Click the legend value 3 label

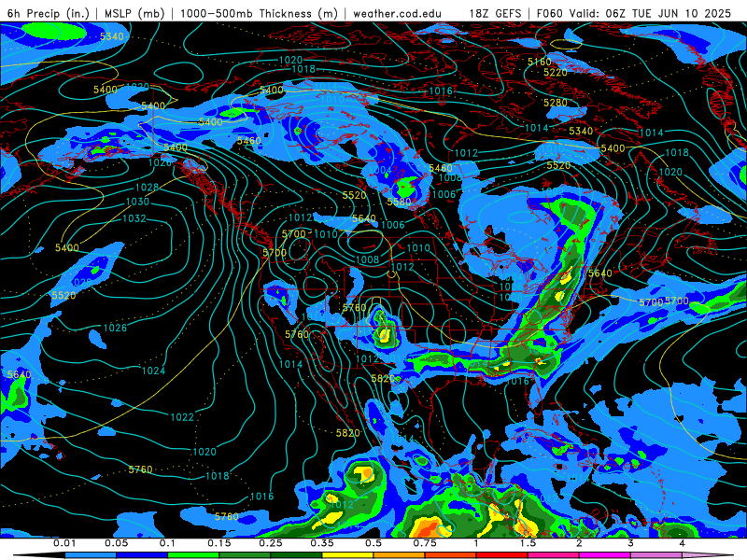[631, 543]
